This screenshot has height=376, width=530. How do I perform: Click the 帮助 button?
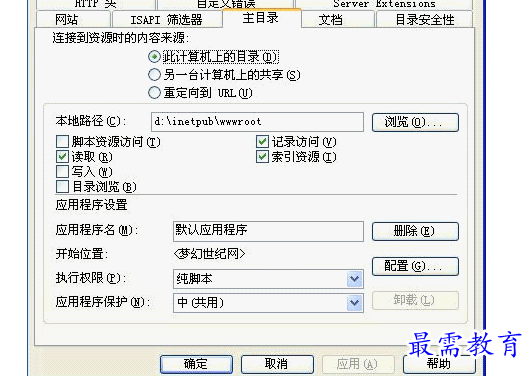click(439, 364)
